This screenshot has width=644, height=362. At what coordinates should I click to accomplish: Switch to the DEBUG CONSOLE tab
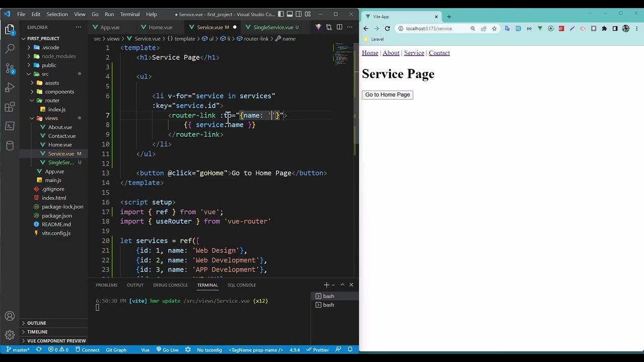[170, 285]
